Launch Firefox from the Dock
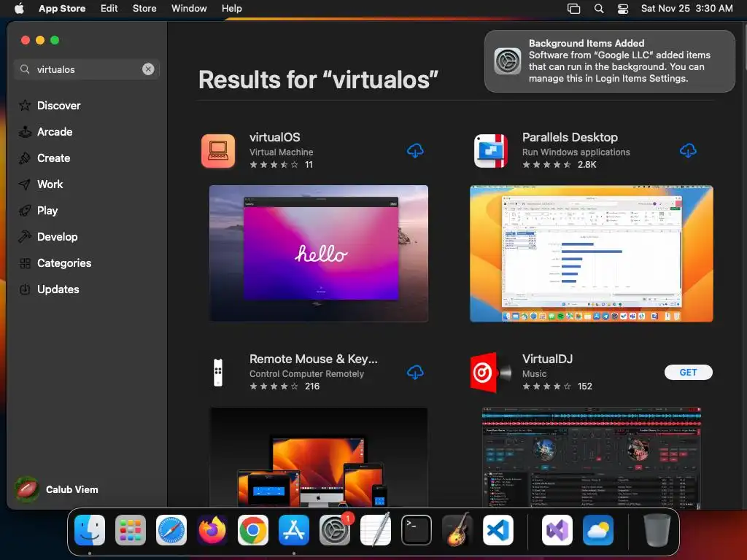The height and width of the screenshot is (560, 747). click(x=212, y=530)
